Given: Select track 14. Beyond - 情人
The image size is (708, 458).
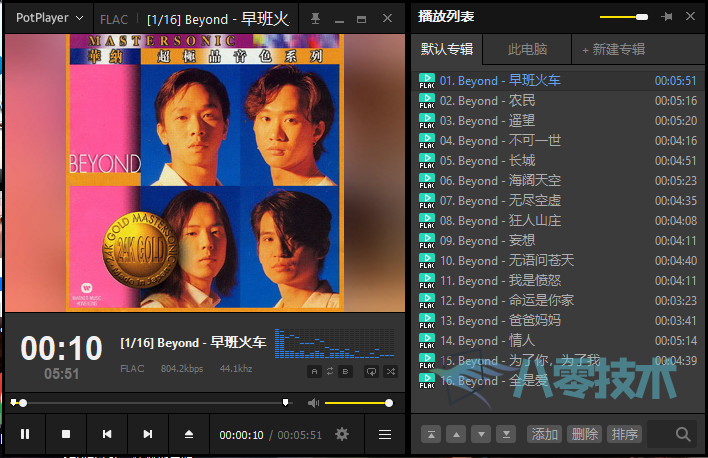Looking at the screenshot, I should pyautogui.click(x=558, y=341).
